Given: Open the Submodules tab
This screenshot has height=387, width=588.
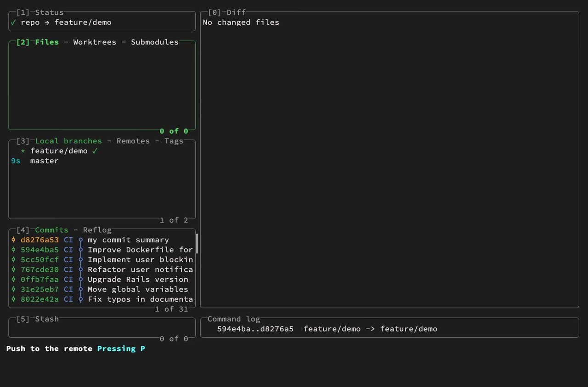Looking at the screenshot, I should (x=155, y=42).
